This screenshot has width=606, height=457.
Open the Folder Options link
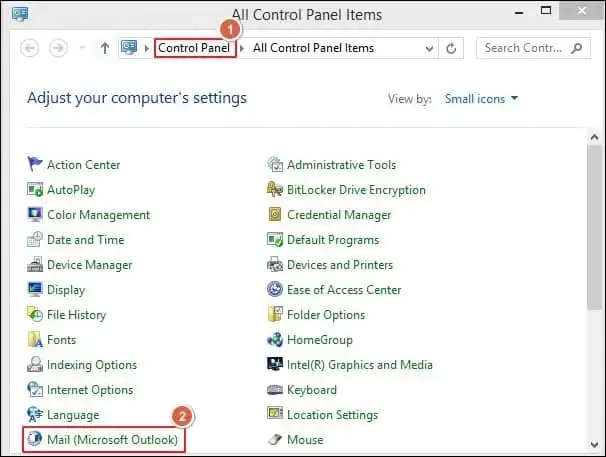pos(326,315)
